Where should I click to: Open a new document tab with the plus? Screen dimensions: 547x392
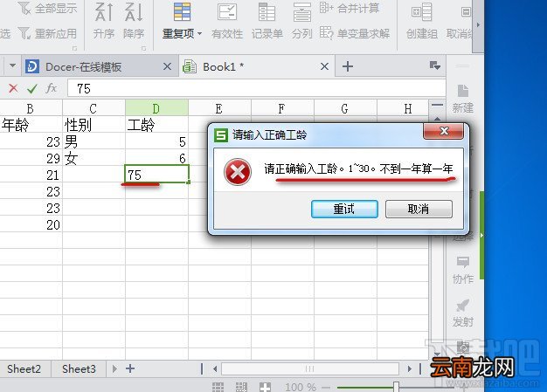point(348,66)
